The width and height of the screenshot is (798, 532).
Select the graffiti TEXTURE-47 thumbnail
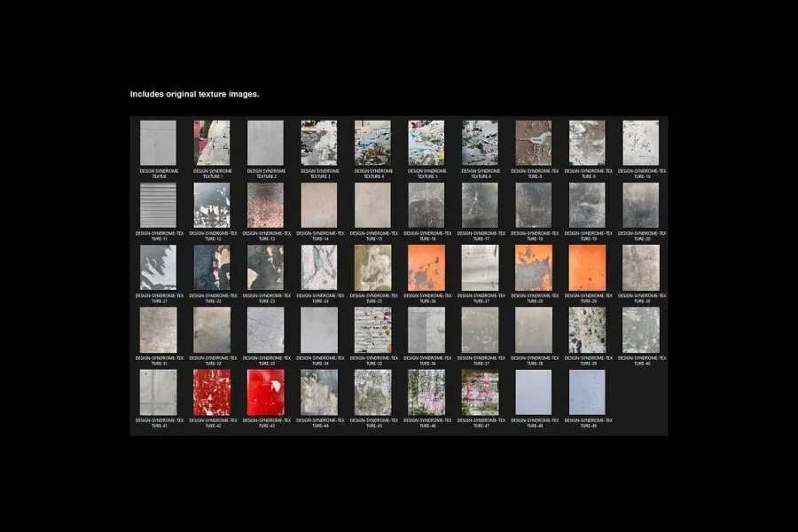coord(481,392)
